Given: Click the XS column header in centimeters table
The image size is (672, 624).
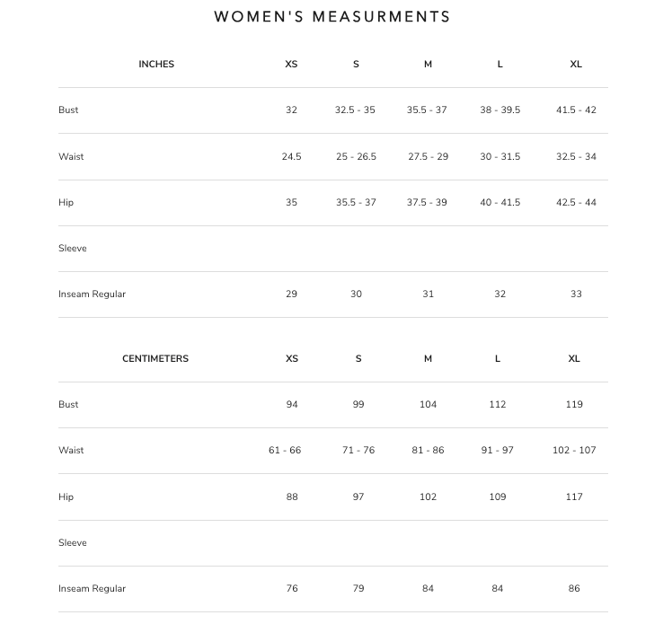Looking at the screenshot, I should point(291,358).
